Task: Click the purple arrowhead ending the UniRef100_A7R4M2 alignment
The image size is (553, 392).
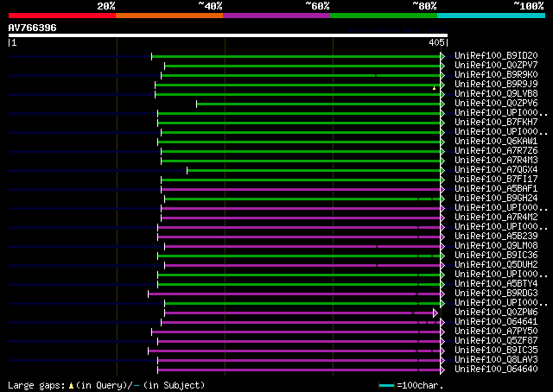Action: coord(442,218)
